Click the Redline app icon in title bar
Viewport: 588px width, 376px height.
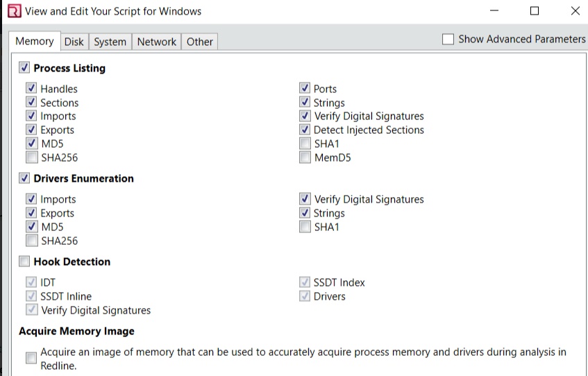tap(15, 11)
